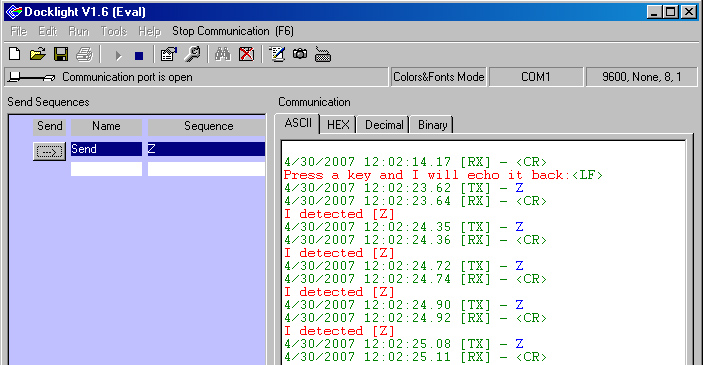Open the Options wrench icon
This screenshot has height=365, width=703.
coord(193,54)
